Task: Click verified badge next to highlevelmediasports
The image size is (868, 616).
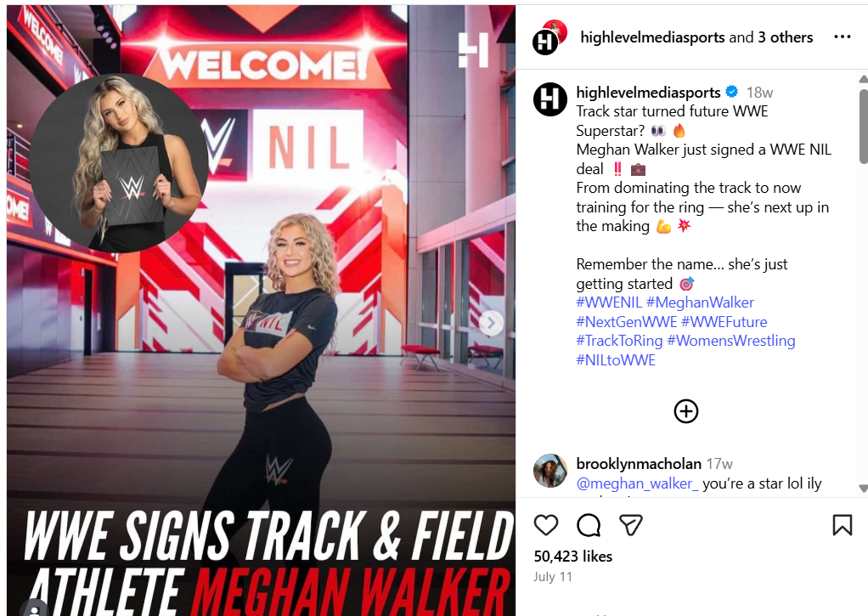Action: [x=732, y=92]
